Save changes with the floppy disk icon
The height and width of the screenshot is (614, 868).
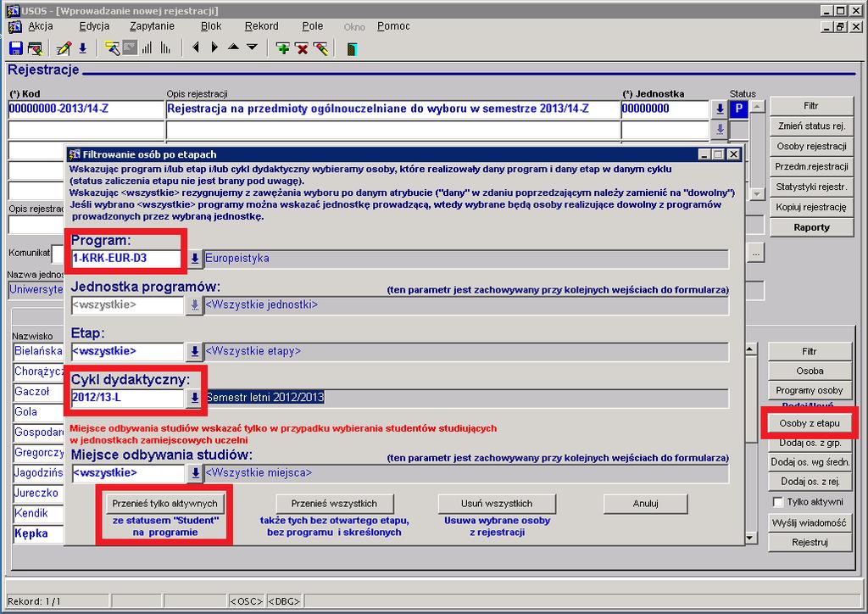(15, 48)
